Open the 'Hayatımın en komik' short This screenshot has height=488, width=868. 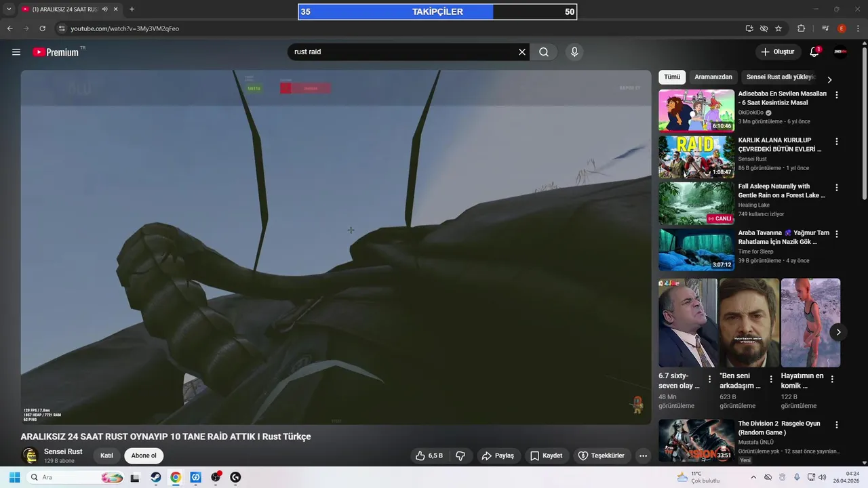point(810,323)
